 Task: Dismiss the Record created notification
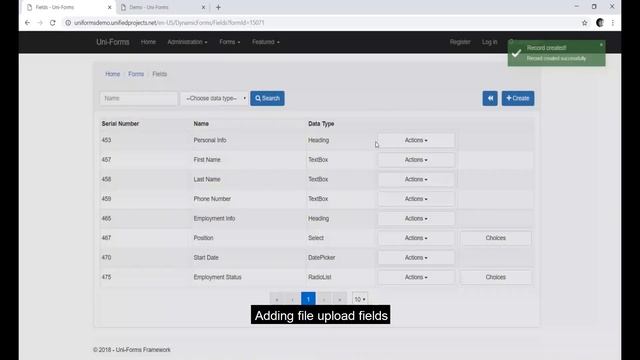(601, 45)
